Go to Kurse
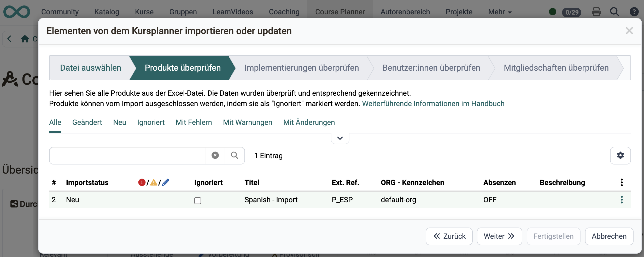Screen dimensions: 644x257 (x=144, y=12)
